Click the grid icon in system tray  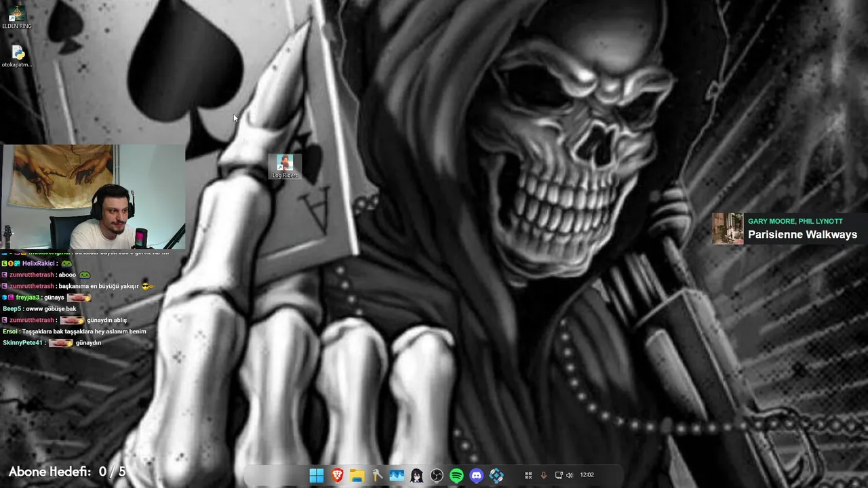pyautogui.click(x=528, y=475)
